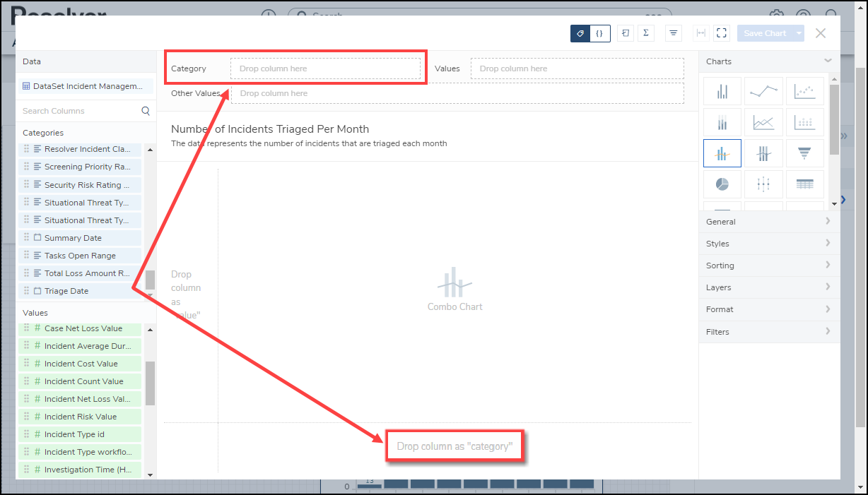The width and height of the screenshot is (868, 495).
Task: Open the Save Chart dropdown arrow
Action: [x=799, y=33]
